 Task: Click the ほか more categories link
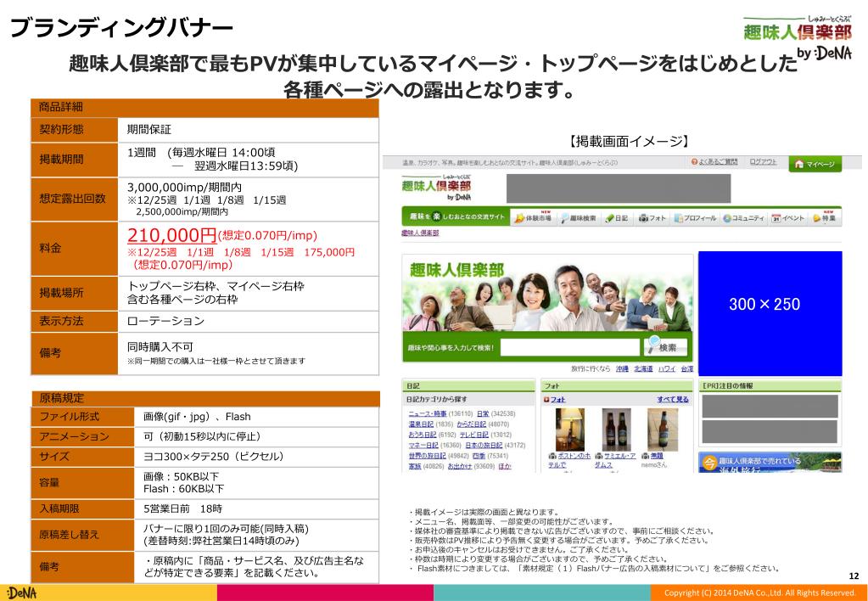pyautogui.click(x=505, y=466)
